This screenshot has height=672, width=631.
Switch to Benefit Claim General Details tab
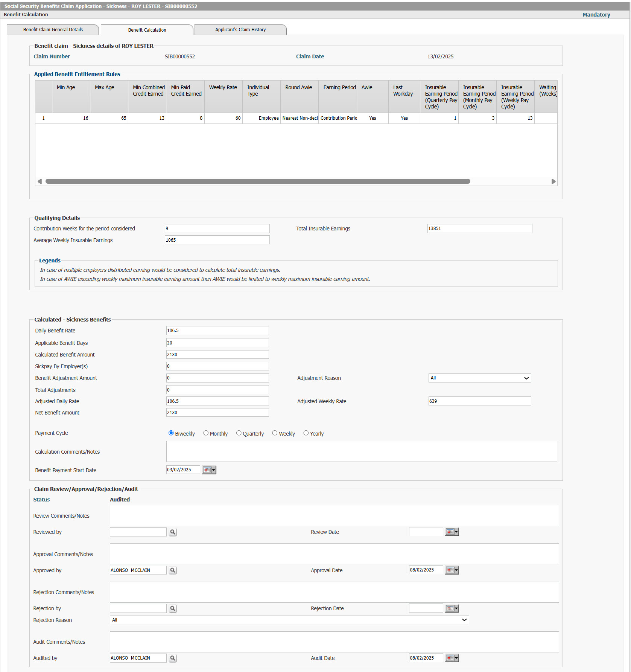click(53, 30)
